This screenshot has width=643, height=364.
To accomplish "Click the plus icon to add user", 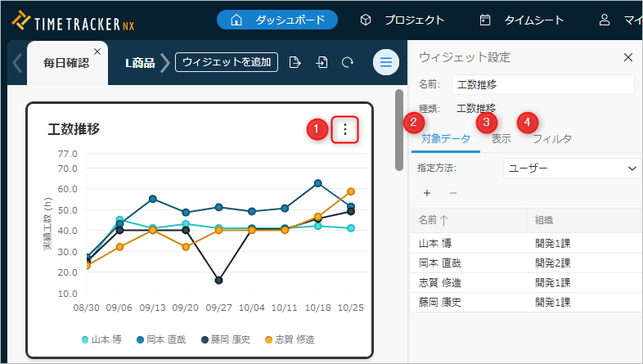I will [426, 193].
